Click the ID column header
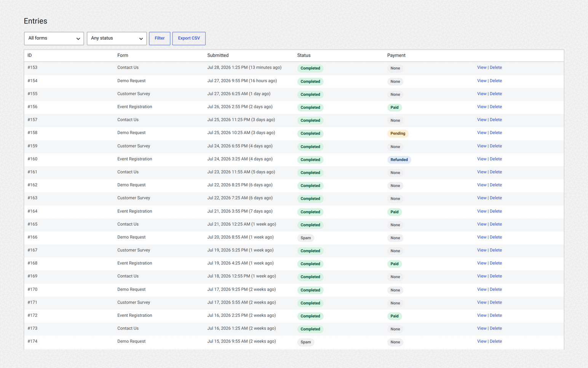Image resolution: width=588 pixels, height=368 pixels. click(30, 55)
